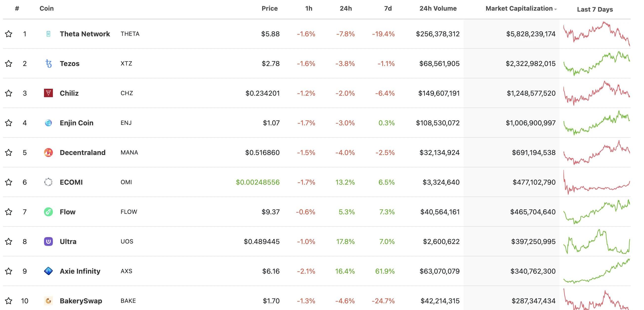Viewport: 644px width, 310px height.
Task: Click the Theta Network coin logo
Action: 48,34
